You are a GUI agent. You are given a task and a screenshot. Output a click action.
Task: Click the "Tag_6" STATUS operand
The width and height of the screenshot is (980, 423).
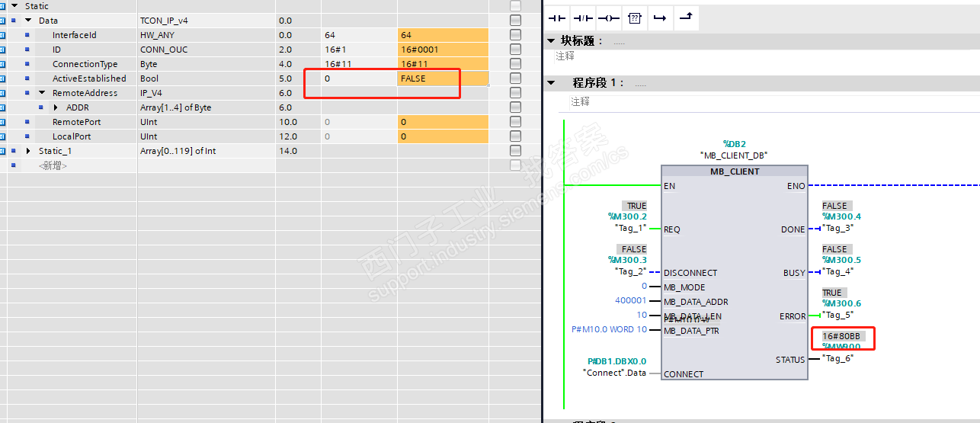pyautogui.click(x=838, y=358)
